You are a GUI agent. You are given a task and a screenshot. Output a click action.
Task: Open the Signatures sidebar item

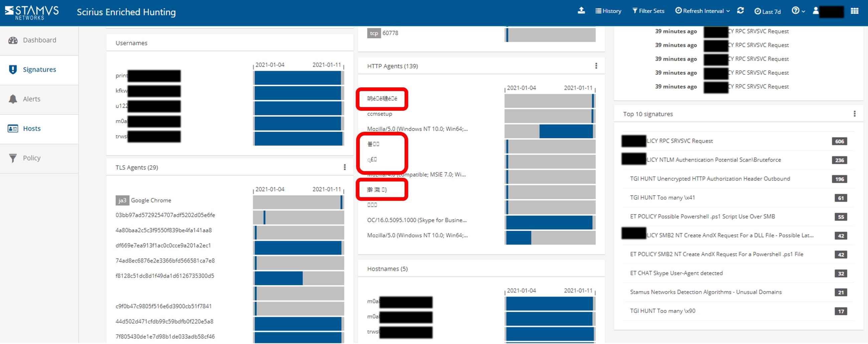coord(39,70)
